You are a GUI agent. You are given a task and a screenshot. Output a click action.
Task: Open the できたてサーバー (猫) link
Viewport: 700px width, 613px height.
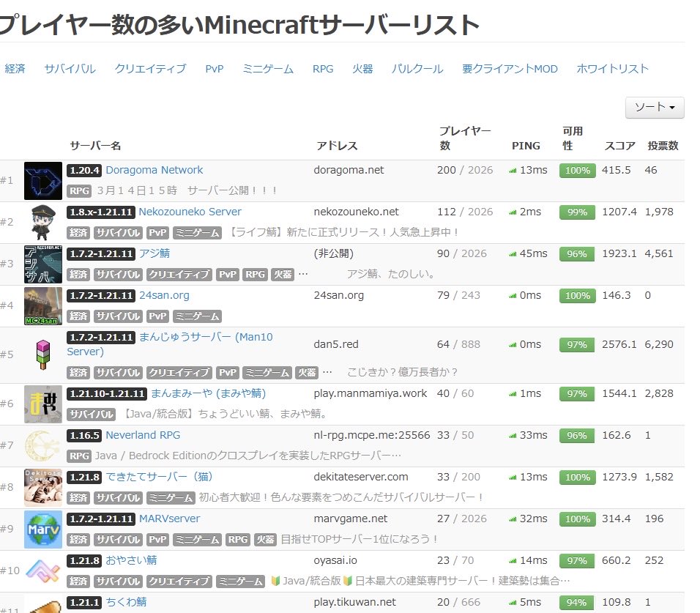pyautogui.click(x=159, y=476)
